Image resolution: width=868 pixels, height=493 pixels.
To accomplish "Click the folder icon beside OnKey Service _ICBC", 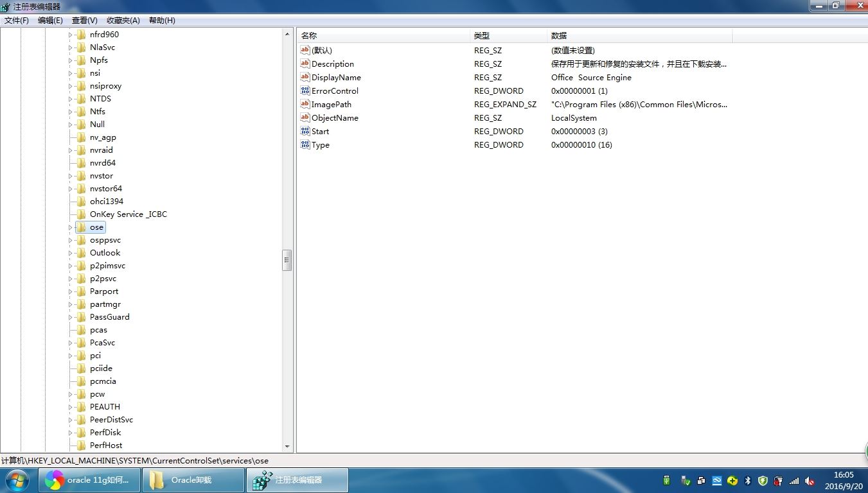I will coord(81,214).
